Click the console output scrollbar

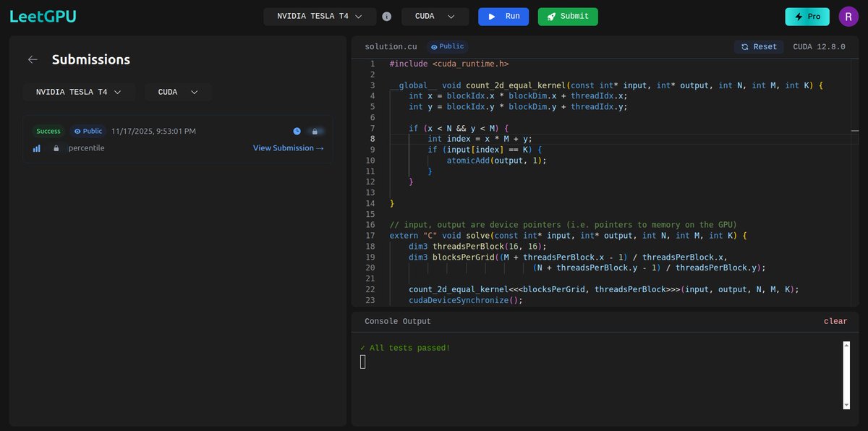coord(845,376)
